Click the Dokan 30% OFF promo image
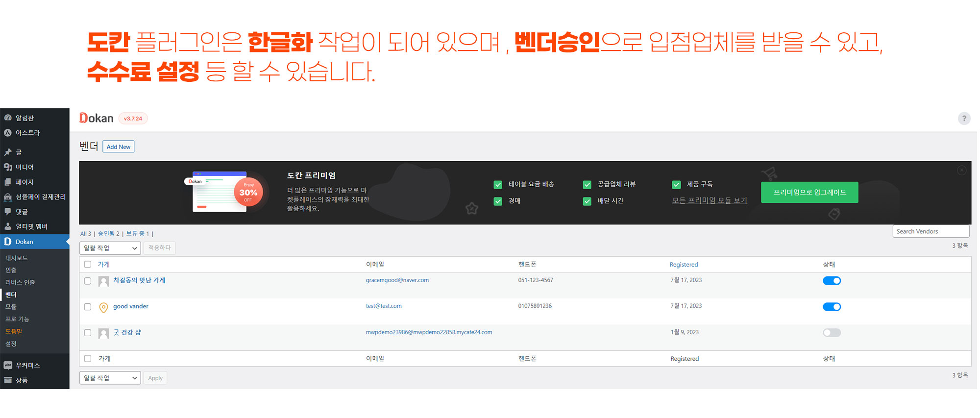The width and height of the screenshot is (980, 418). click(x=226, y=192)
